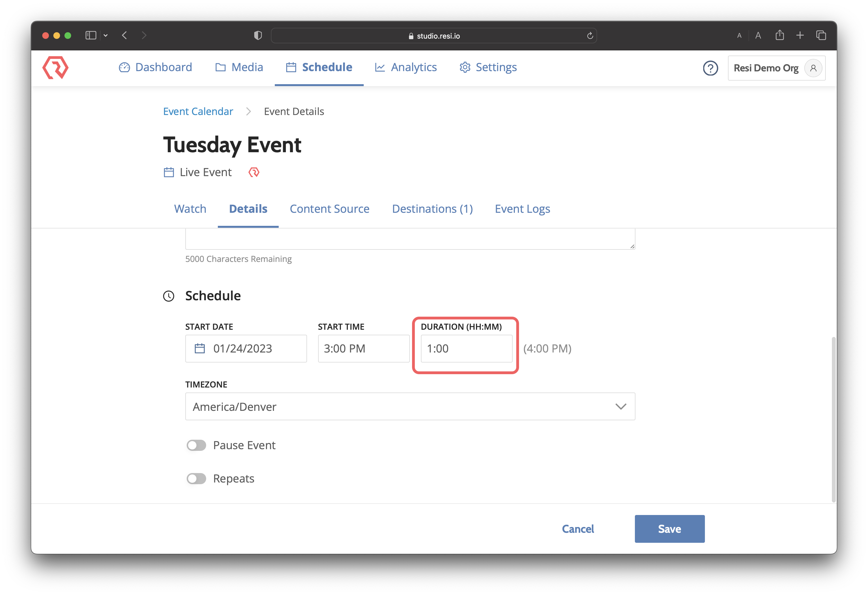Click the Resi logo icon
This screenshot has height=595, width=868.
click(55, 67)
